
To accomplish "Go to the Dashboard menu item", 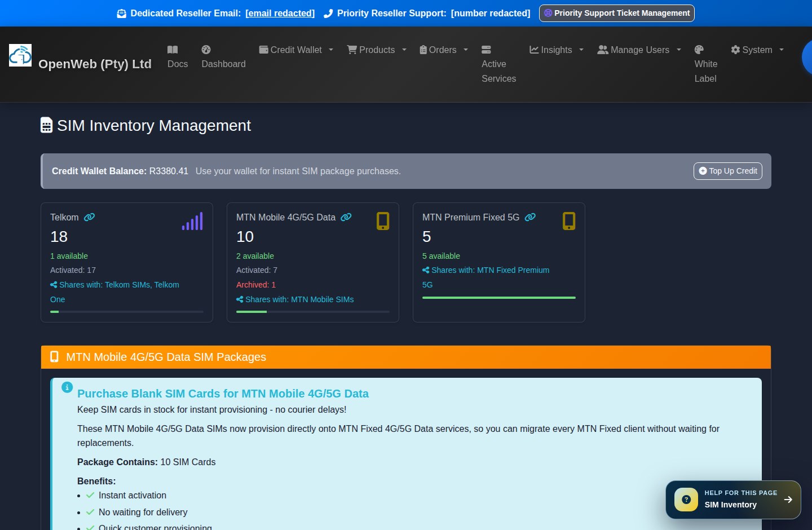I will pos(223,57).
